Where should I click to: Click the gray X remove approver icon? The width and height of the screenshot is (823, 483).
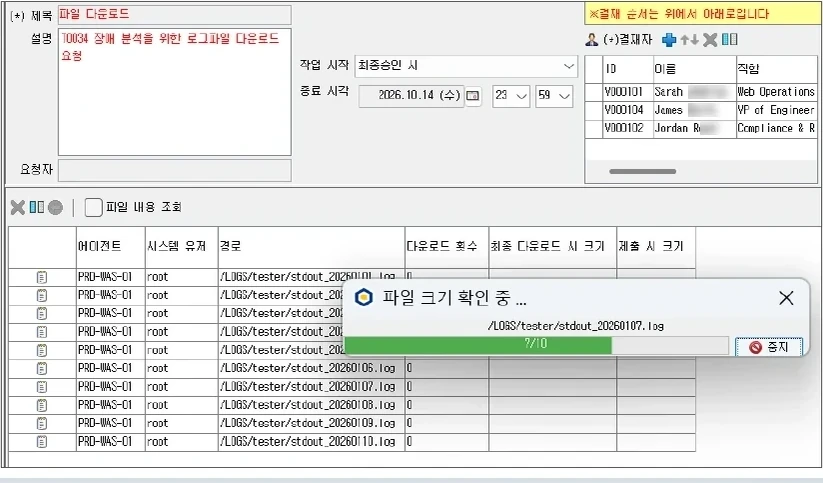pyautogui.click(x=710, y=40)
